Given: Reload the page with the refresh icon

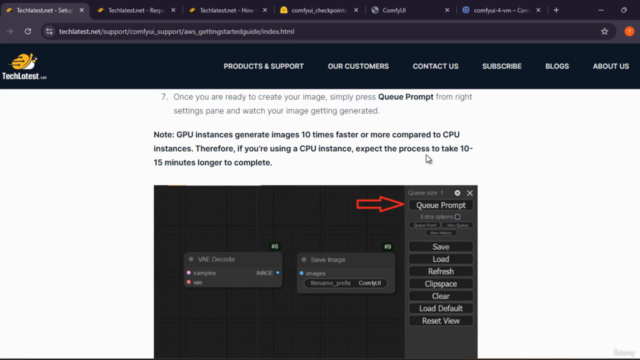Looking at the screenshot, I should pos(28,31).
